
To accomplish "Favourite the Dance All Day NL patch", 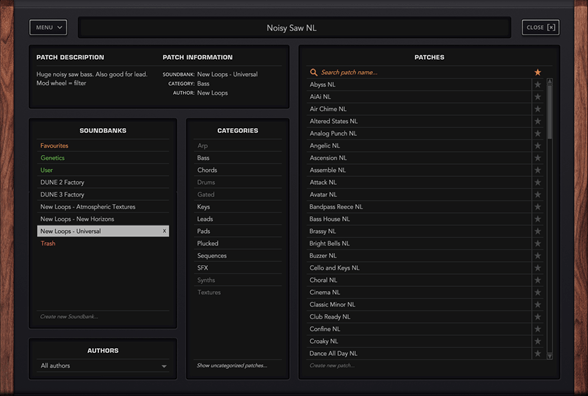I will tap(537, 354).
